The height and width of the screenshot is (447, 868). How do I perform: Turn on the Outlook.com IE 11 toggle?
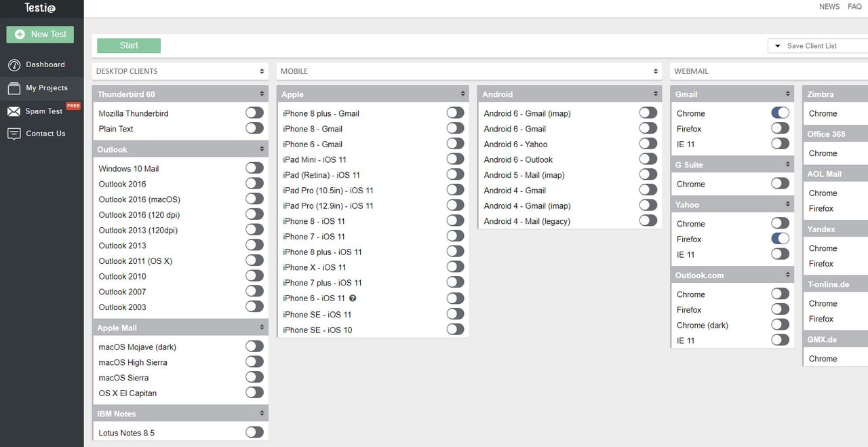point(780,340)
